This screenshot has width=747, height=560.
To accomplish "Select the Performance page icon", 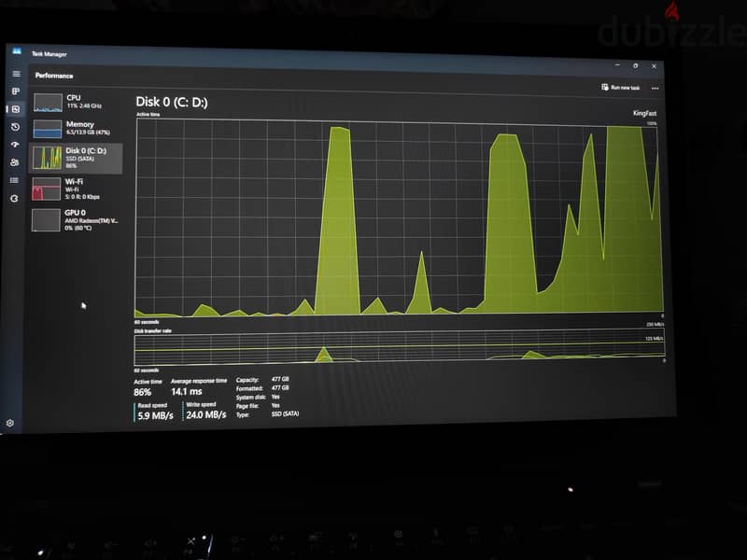I will pos(16,109).
